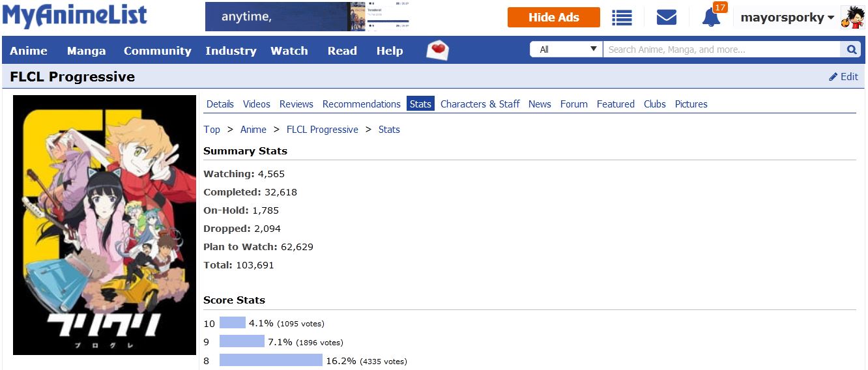Select the active Stats tab

point(420,104)
